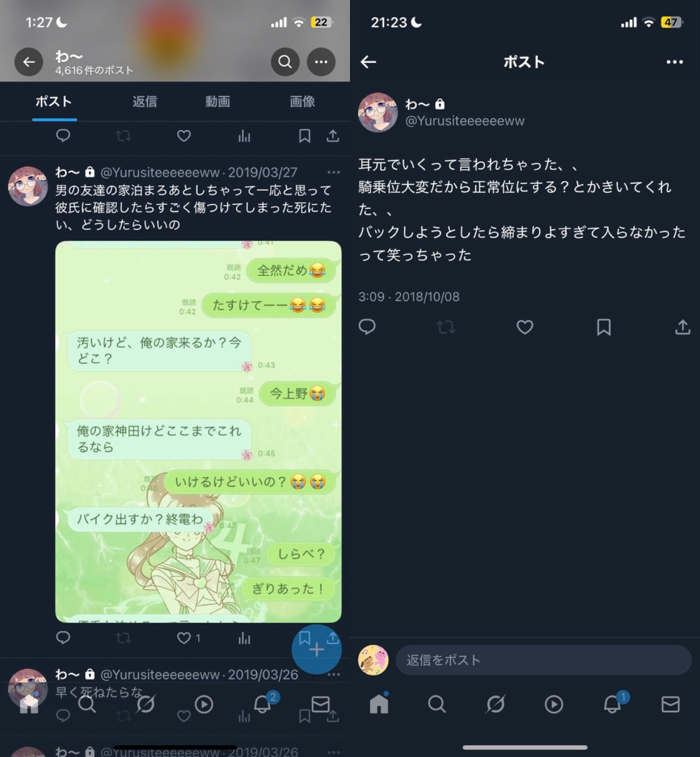This screenshot has width=700, height=757.
Task: Open the three-dot menu on the ポスト page
Action: [674, 62]
